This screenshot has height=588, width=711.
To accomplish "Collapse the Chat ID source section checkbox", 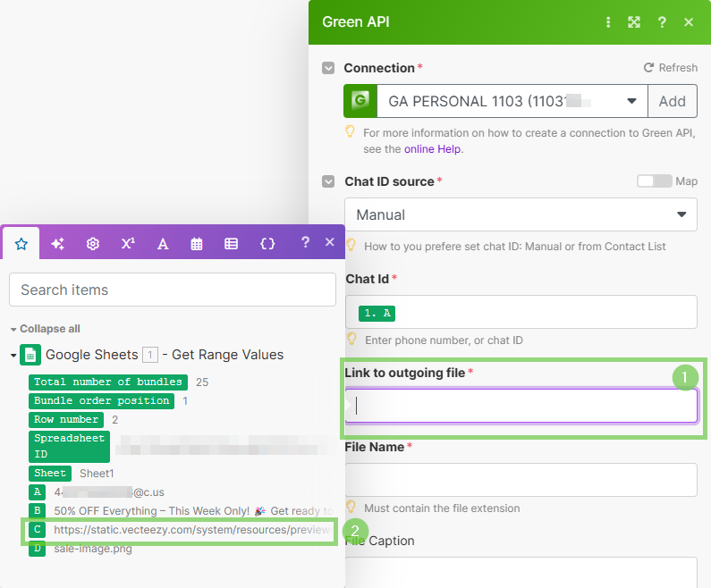I will point(328,181).
